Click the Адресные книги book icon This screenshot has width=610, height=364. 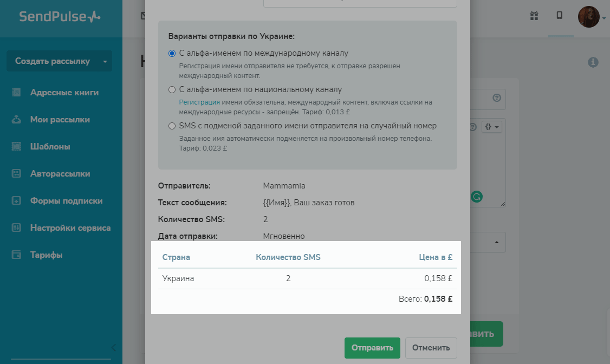pyautogui.click(x=16, y=93)
